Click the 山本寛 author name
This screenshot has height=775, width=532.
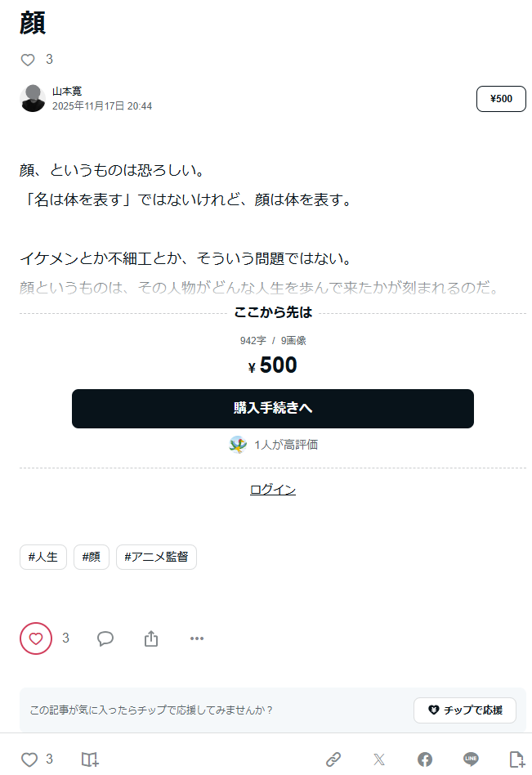tap(67, 92)
